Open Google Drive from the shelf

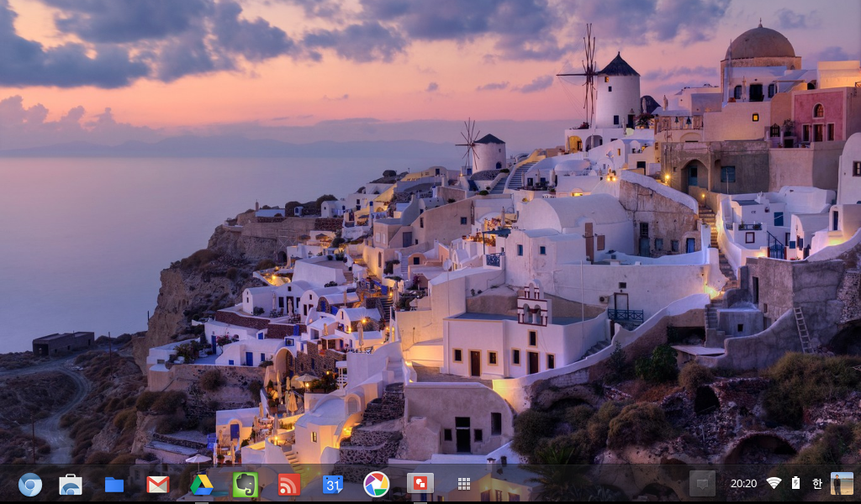coord(201,485)
